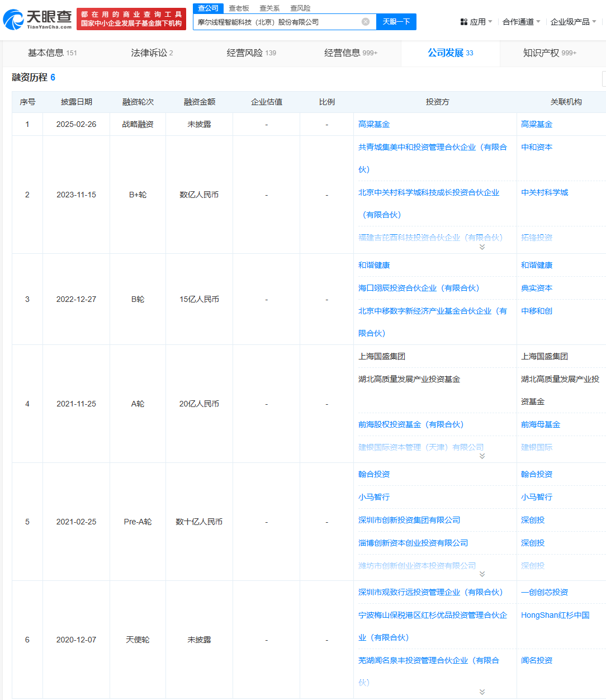Open the 经营风险 tab

[x=252, y=53]
